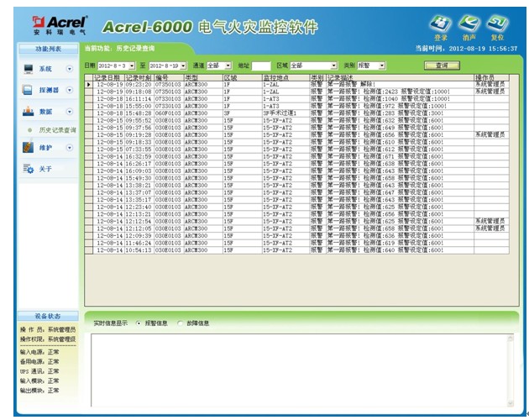Select row with time 09:37:56
Viewport: 529px width, 420px height.
[x=297, y=128]
